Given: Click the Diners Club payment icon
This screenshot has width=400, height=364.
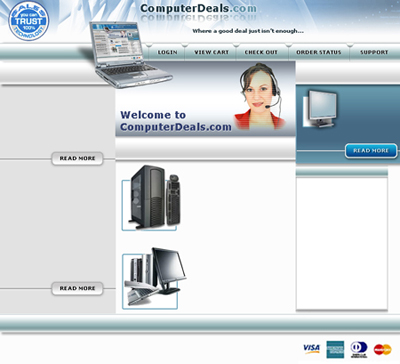Looking at the screenshot, I should pyautogui.click(x=359, y=350).
